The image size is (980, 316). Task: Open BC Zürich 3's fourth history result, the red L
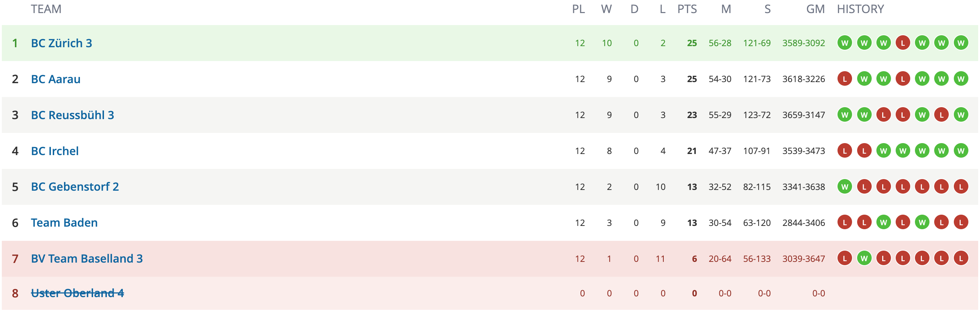(902, 43)
